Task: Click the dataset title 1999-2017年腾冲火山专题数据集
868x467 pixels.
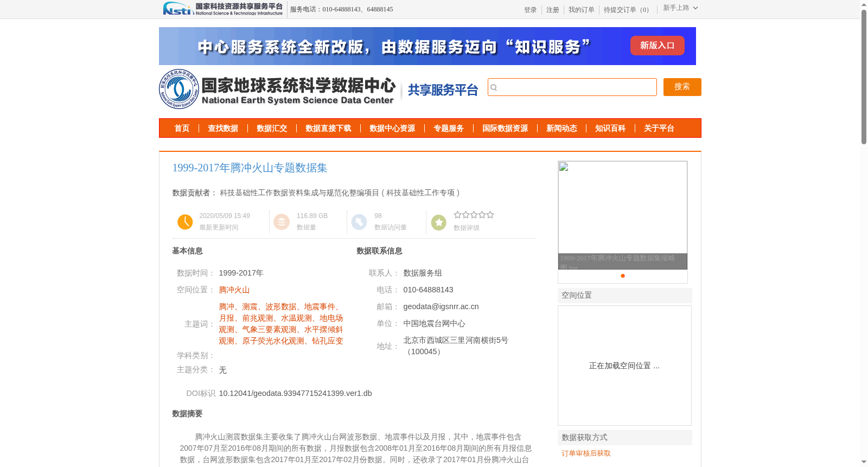Action: [250, 168]
